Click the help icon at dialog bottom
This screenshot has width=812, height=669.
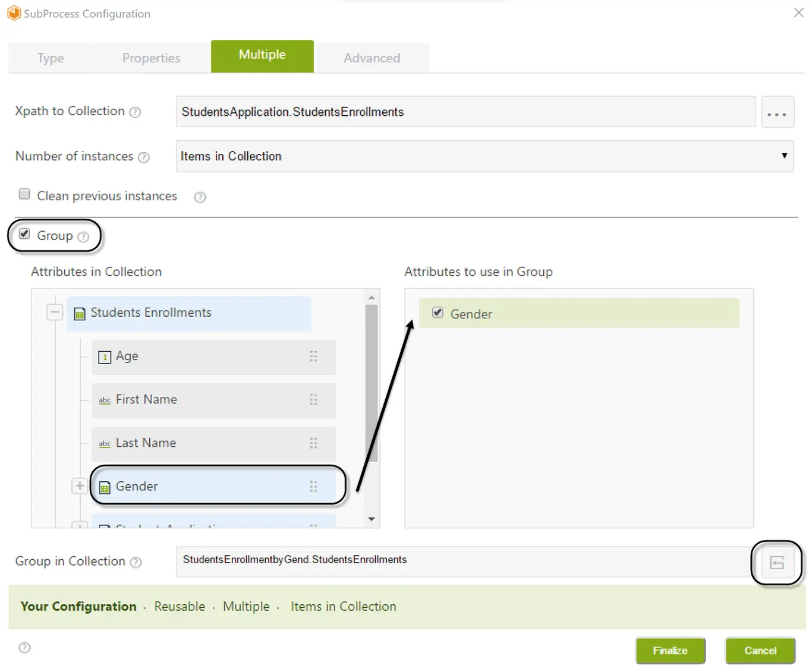click(24, 648)
